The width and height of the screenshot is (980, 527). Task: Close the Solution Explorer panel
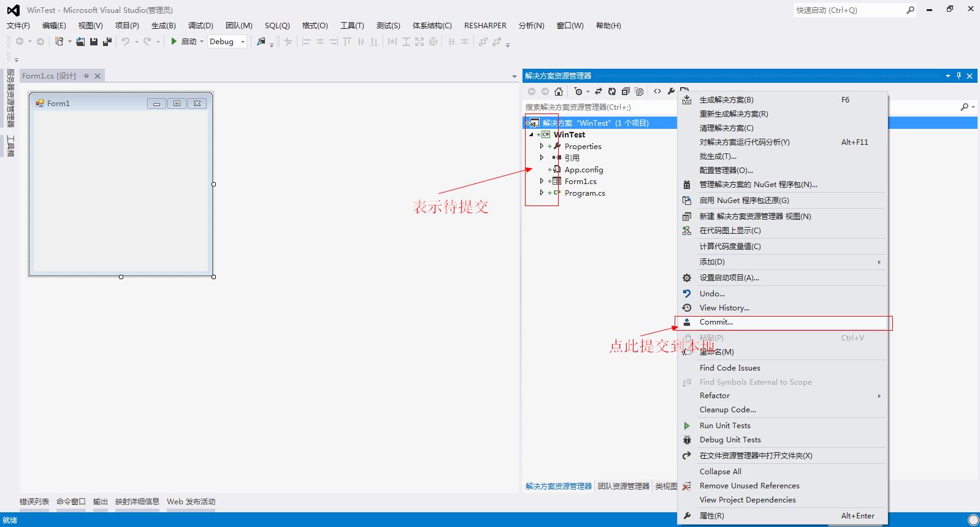pyautogui.click(x=970, y=75)
